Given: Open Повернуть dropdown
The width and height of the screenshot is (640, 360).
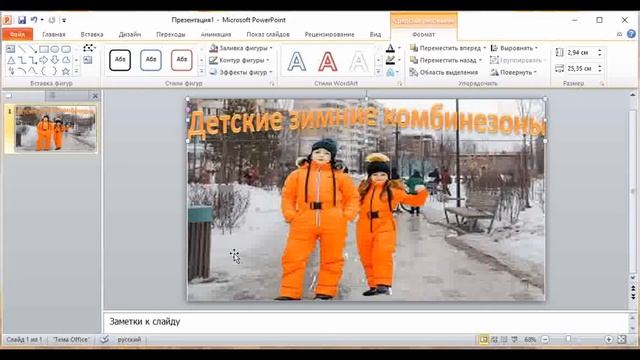Looking at the screenshot, I should click(513, 72).
